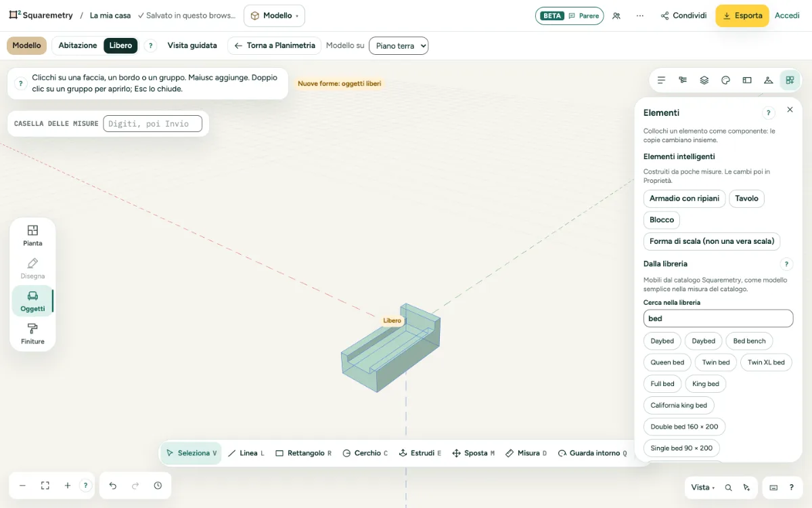Click the undo arrow icon
This screenshot has height=508, width=812.
113,486
